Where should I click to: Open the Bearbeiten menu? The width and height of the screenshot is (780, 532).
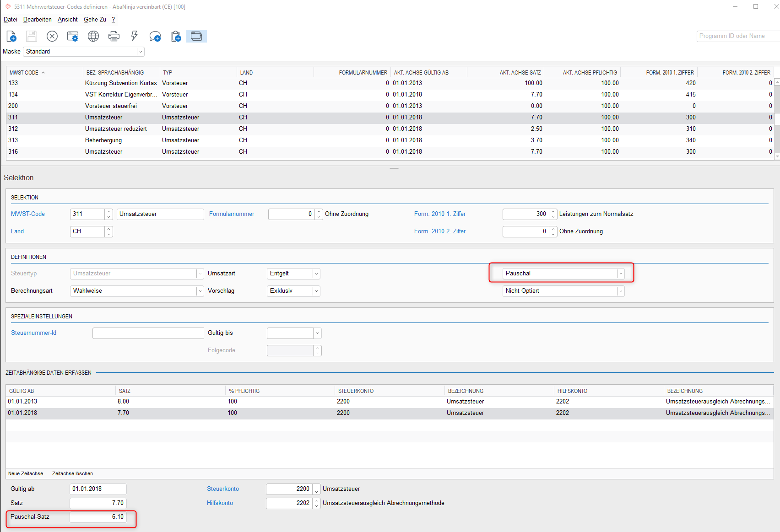(x=38, y=19)
